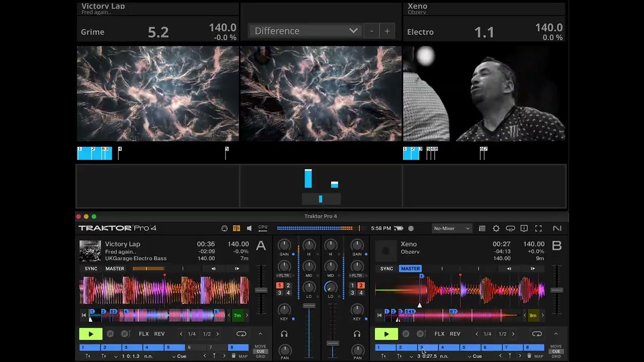Image resolution: width=644 pixels, height=362 pixels.
Task: Click the orange mixer levels icon
Action: (x=236, y=228)
